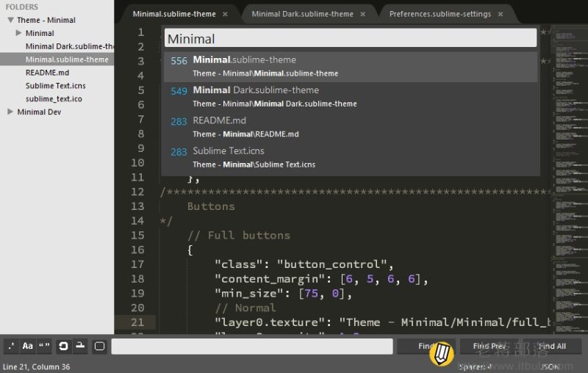Image resolution: width=588 pixels, height=373 pixels.
Task: Click the FOLDERS sidebar heading
Action: [22, 7]
